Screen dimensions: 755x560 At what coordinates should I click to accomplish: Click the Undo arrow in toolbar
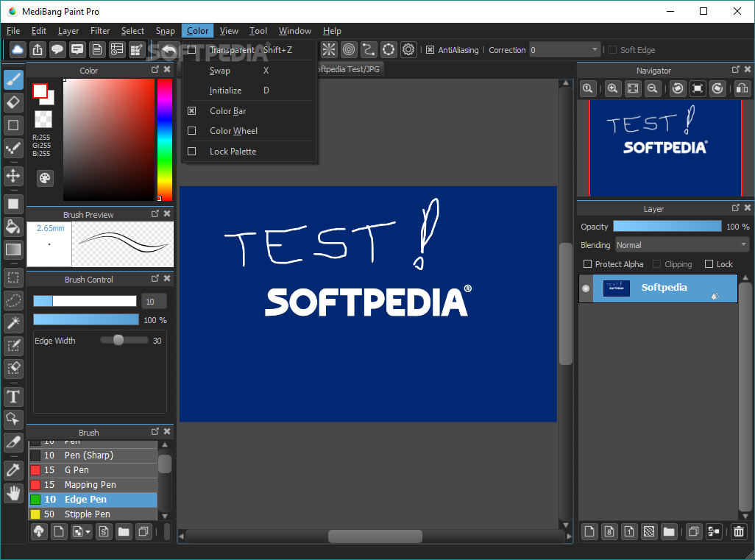coord(169,49)
